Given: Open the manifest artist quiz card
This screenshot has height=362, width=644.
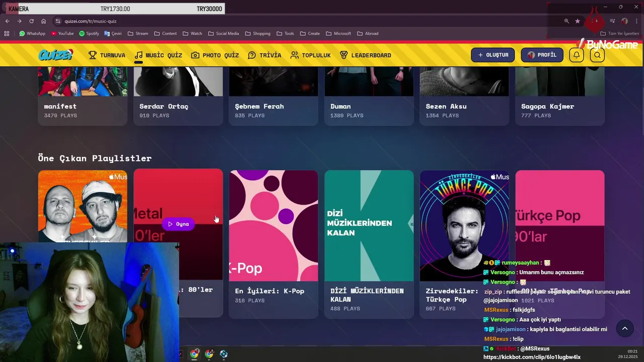Looking at the screenshot, I should (x=83, y=96).
